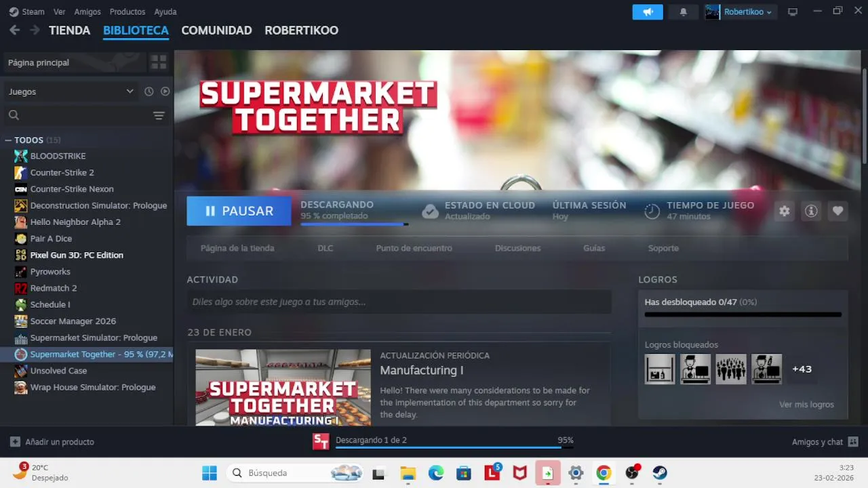The image size is (868, 488).
Task: Open Página de la tienda link
Action: pyautogui.click(x=237, y=248)
